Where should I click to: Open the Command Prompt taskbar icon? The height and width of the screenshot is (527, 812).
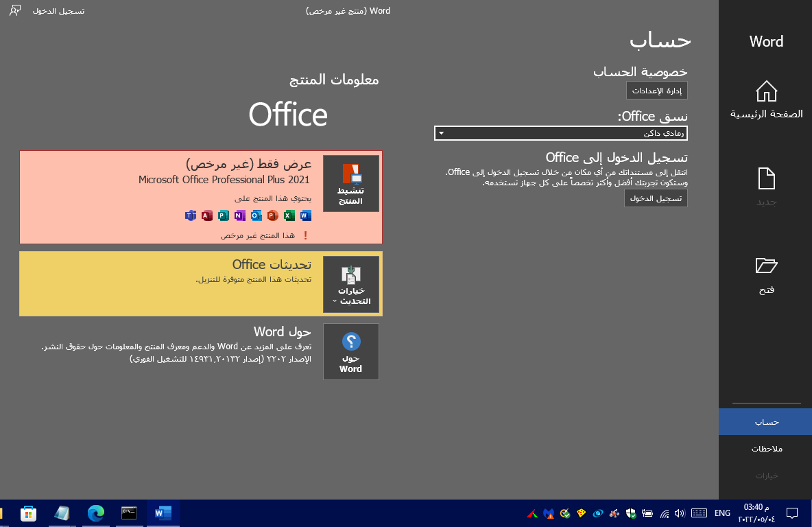tap(129, 513)
